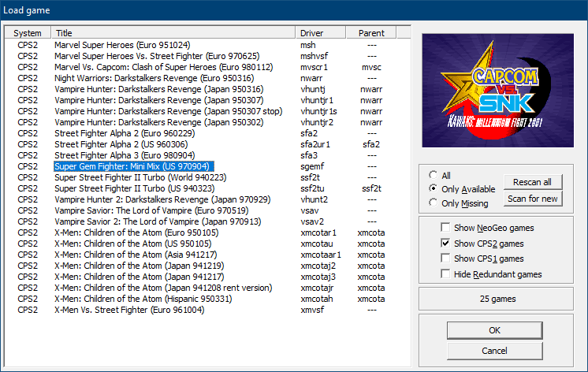Sort by Driver column header
The height and width of the screenshot is (372, 588).
coord(323,33)
